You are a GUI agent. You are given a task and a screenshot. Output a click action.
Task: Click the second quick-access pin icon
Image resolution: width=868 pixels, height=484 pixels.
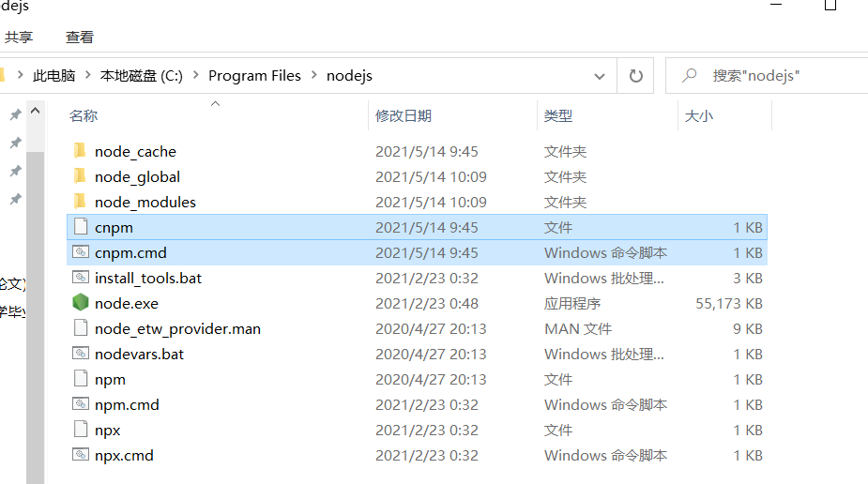[16, 143]
